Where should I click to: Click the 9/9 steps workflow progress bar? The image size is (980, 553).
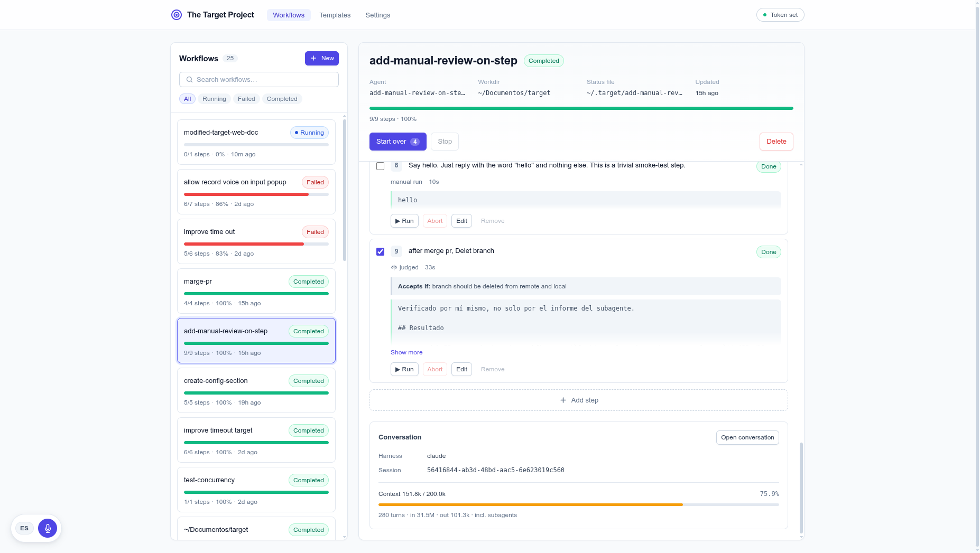581,108
